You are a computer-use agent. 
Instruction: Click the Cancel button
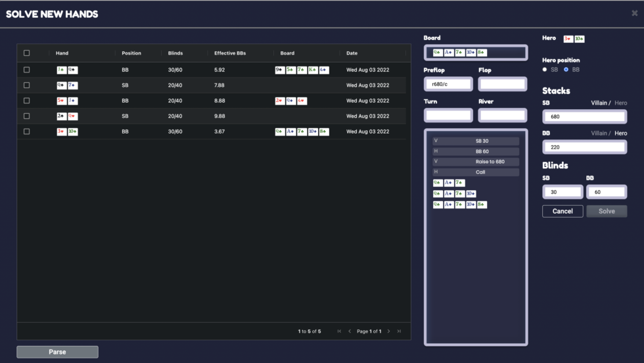click(x=563, y=211)
